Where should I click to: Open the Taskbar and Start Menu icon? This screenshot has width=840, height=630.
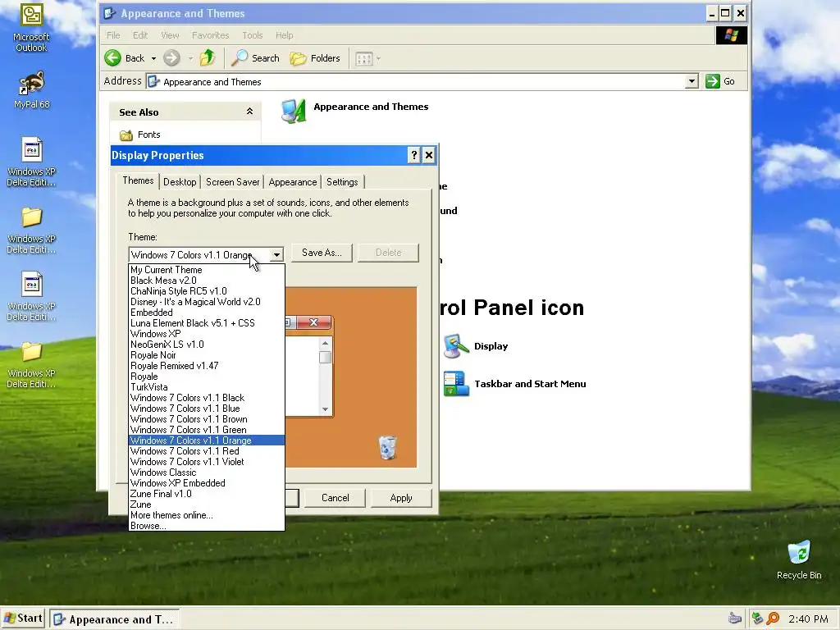point(456,384)
